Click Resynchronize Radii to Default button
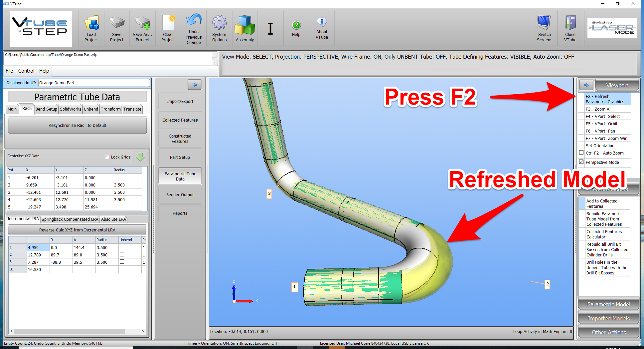Image resolution: width=644 pixels, height=349 pixels. [77, 126]
